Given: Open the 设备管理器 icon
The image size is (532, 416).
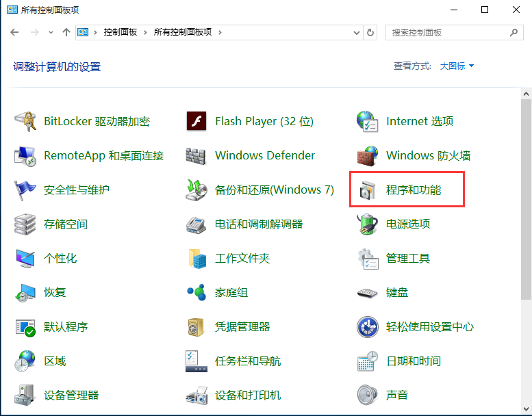Looking at the screenshot, I should 25,395.
